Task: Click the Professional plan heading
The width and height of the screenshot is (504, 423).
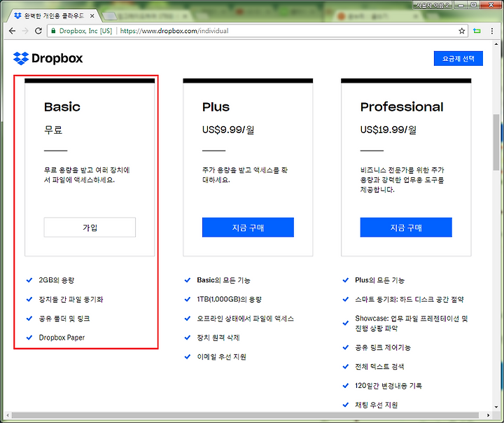Action: (x=402, y=106)
